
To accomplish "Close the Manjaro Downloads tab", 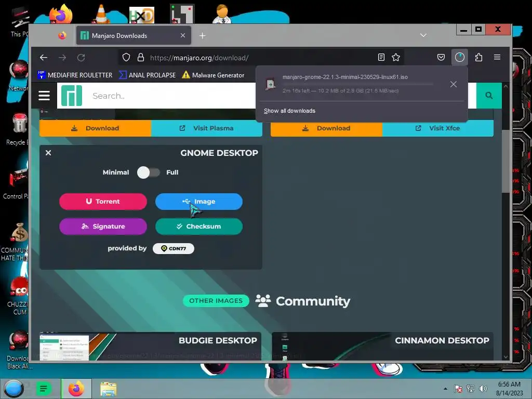I will [182, 35].
